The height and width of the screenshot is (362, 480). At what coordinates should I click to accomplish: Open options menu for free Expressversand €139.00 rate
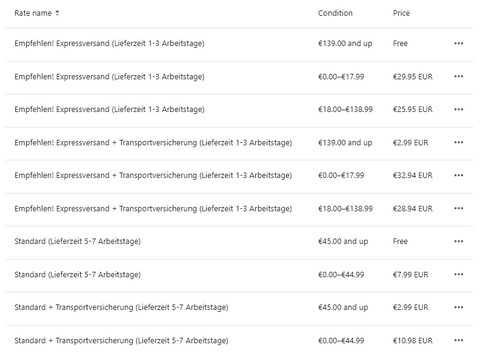458,43
